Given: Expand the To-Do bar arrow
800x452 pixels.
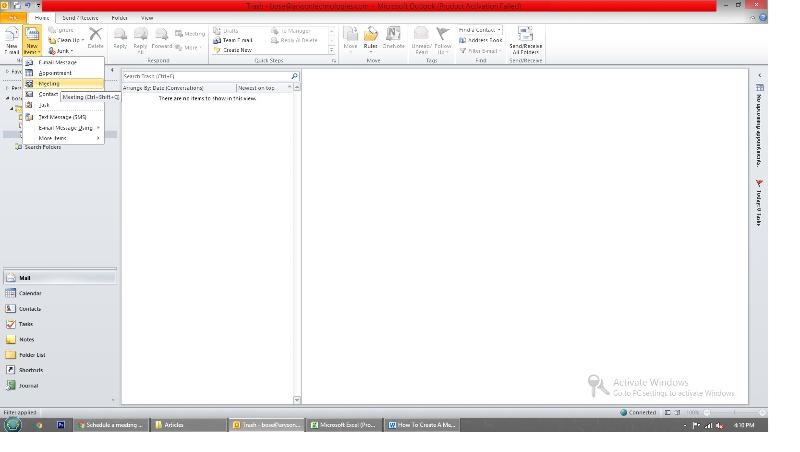Looking at the screenshot, I should pos(760,76).
